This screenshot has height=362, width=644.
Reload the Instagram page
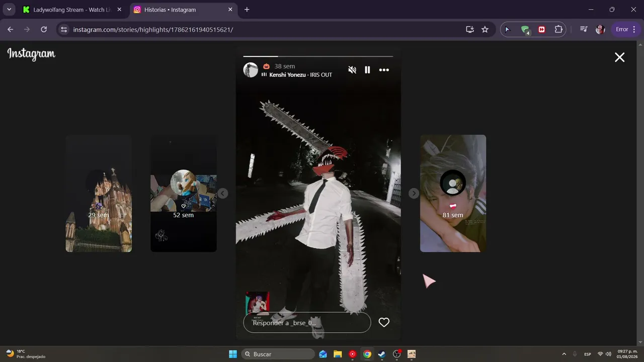click(44, 30)
